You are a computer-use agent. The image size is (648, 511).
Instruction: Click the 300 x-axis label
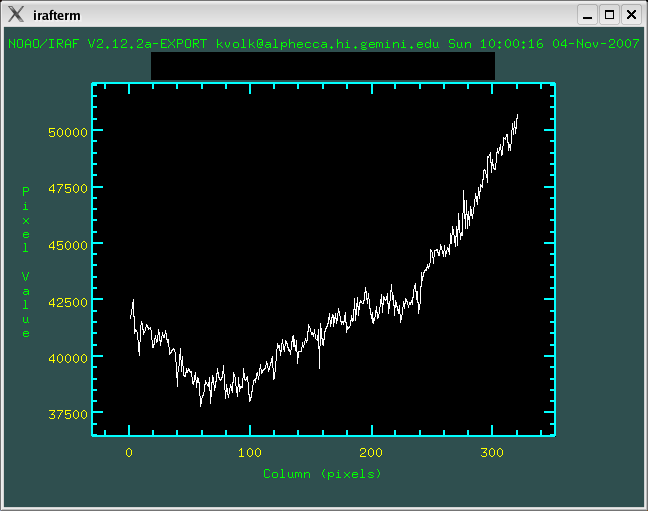[492, 453]
